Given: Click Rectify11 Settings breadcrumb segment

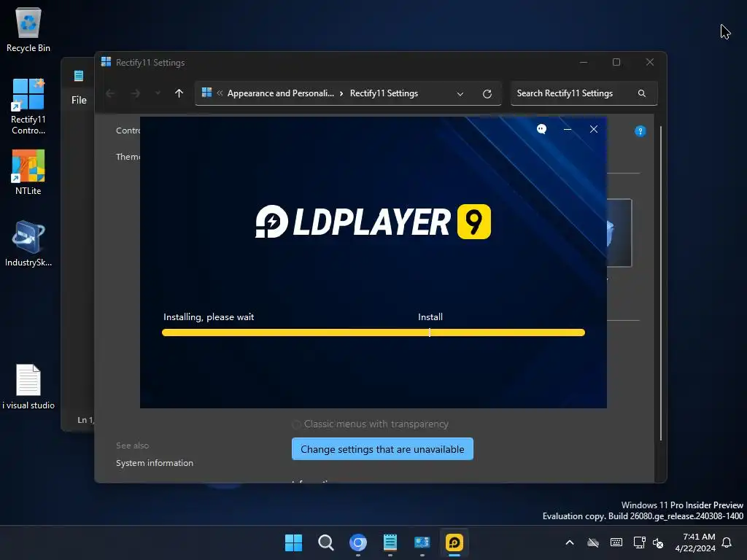Looking at the screenshot, I should 384,93.
